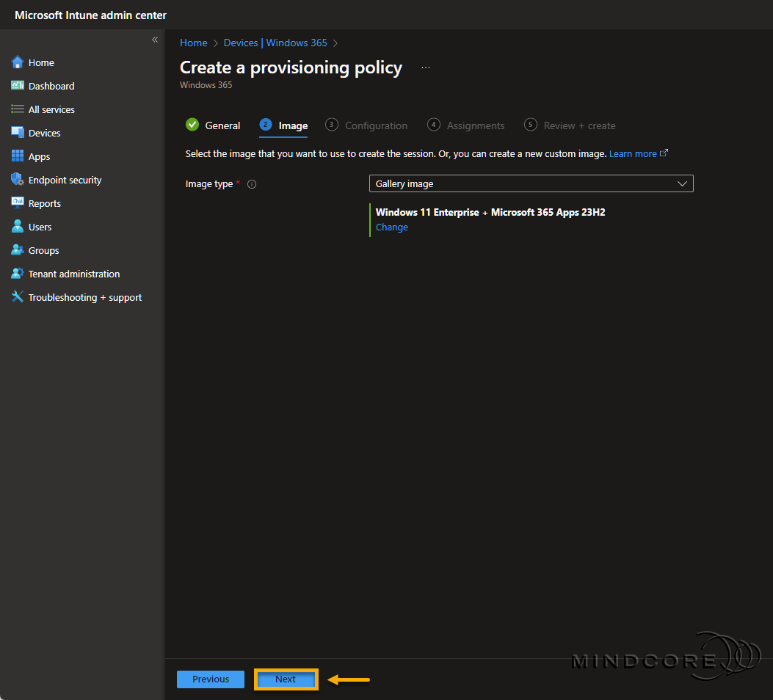Expand the Image type dropdown
Viewport: 773px width, 700px height.
click(531, 183)
